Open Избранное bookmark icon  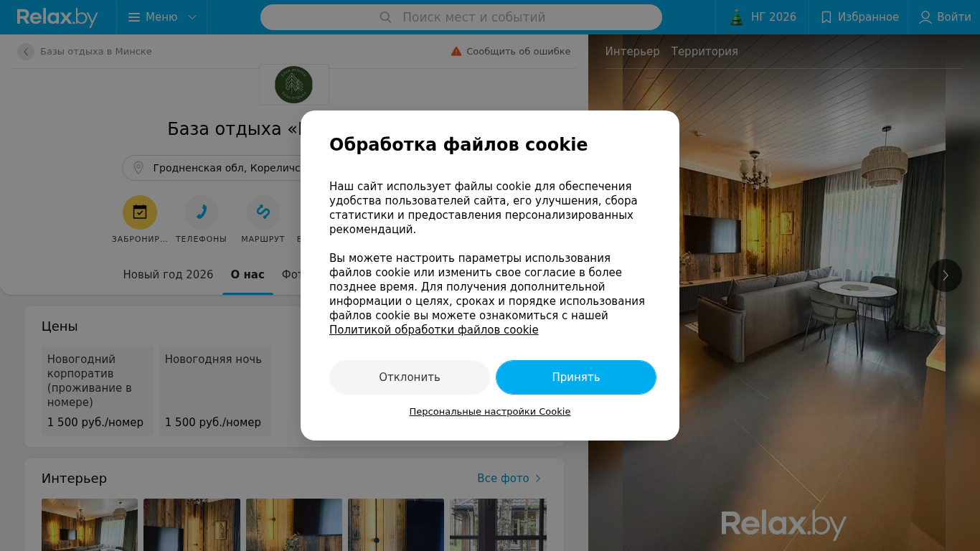[826, 17]
